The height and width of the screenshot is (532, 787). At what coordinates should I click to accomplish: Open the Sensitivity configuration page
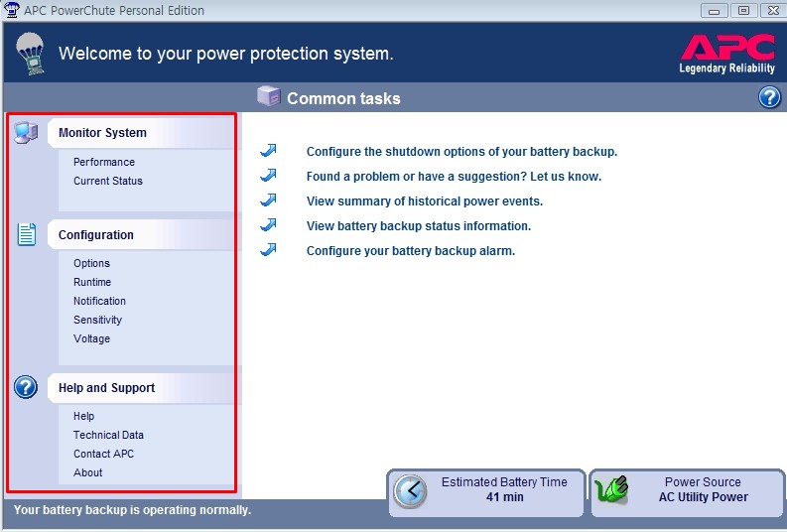pos(97,321)
